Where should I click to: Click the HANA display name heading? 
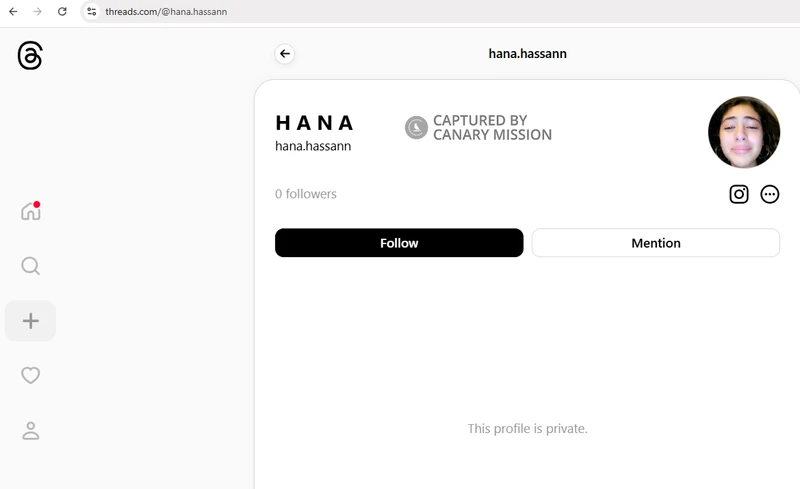(314, 123)
